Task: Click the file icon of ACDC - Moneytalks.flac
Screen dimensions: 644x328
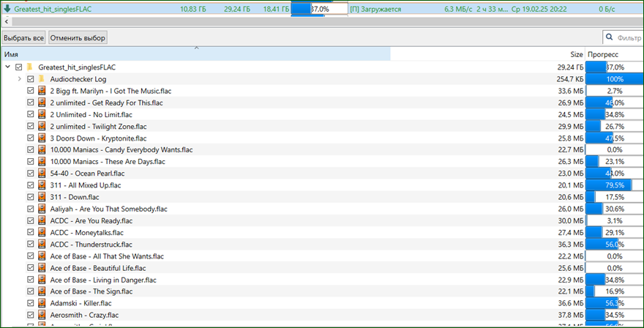Action: 42,233
